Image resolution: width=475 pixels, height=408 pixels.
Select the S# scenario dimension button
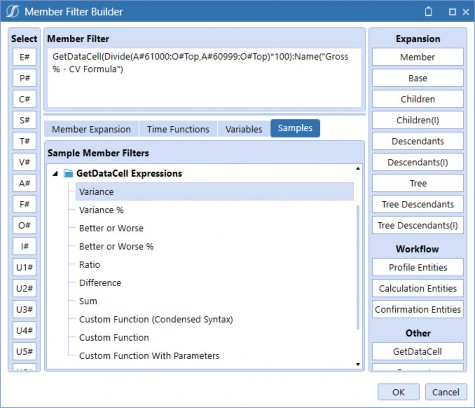point(24,120)
